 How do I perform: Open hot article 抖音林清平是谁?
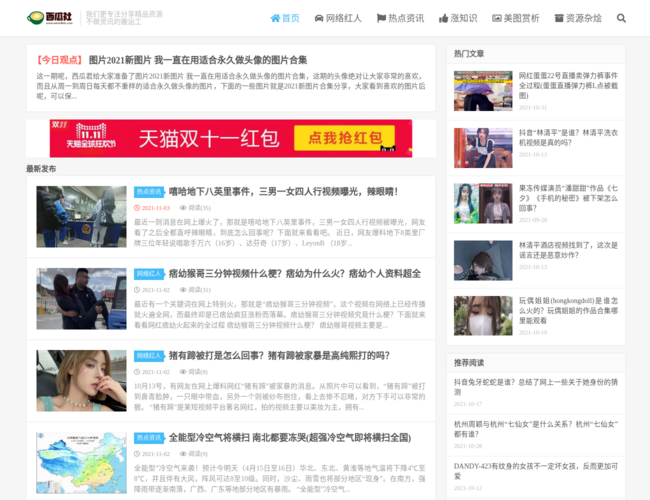click(568, 138)
